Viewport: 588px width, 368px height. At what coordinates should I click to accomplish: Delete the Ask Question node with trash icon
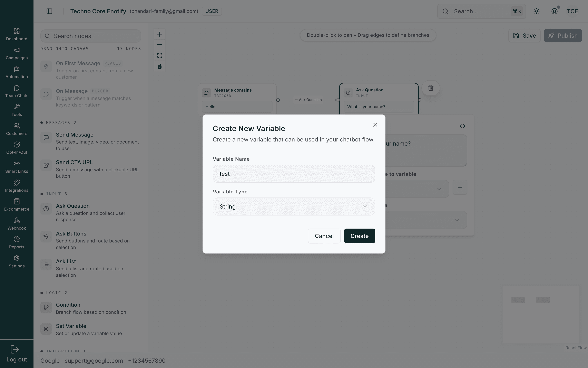(431, 88)
